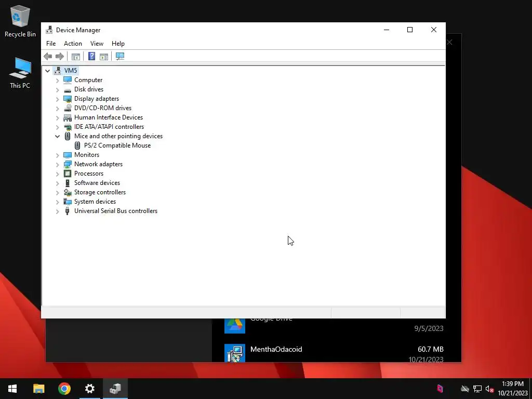Click the Network adapters category icon
This screenshot has width=532, height=399.
(x=68, y=164)
